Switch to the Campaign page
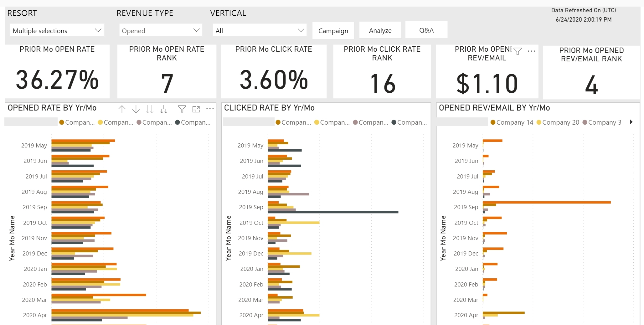Viewport: 644px width, 325px height. click(333, 31)
